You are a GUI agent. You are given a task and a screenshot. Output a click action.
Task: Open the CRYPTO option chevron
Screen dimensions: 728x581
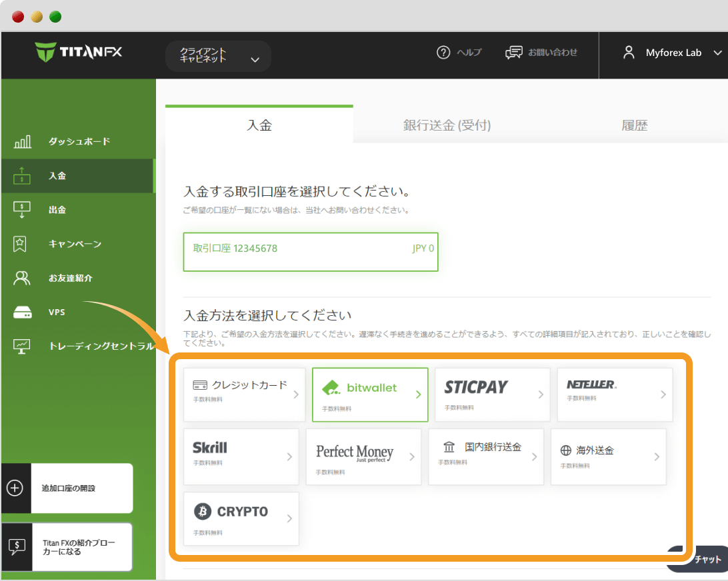pos(289,518)
